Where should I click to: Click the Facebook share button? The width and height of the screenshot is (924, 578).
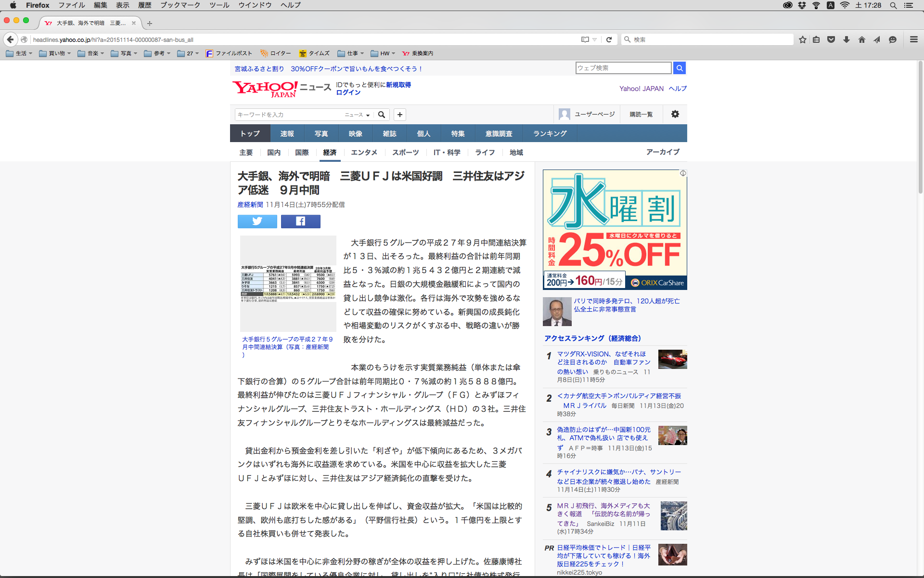pos(300,221)
